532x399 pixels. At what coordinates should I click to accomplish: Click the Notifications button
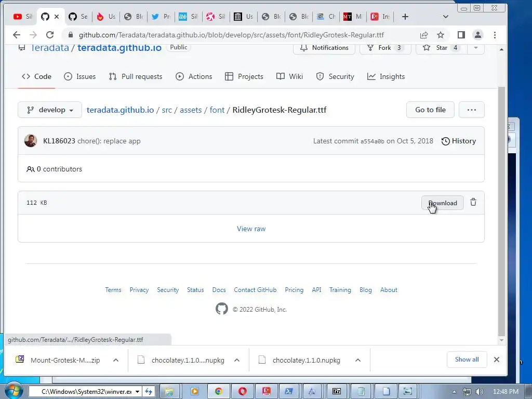click(324, 47)
